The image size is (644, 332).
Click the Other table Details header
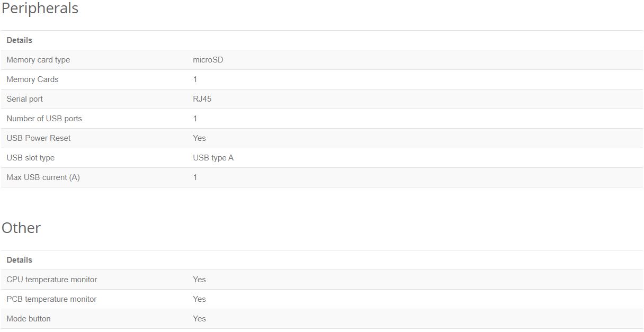click(x=19, y=260)
